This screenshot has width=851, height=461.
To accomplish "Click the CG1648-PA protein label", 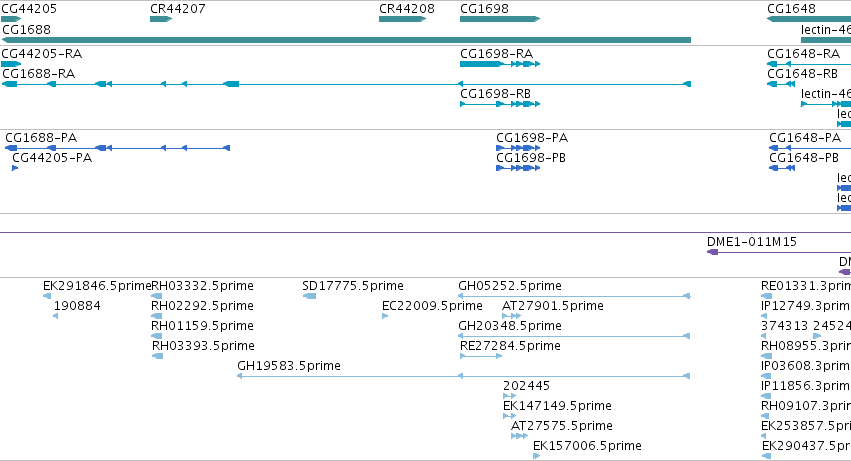I will pos(805,138).
